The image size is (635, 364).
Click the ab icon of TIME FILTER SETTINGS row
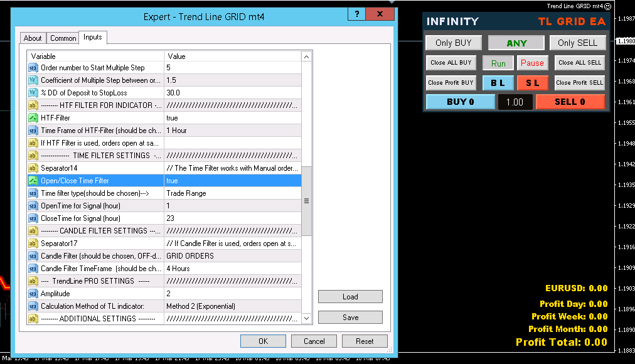tap(33, 156)
